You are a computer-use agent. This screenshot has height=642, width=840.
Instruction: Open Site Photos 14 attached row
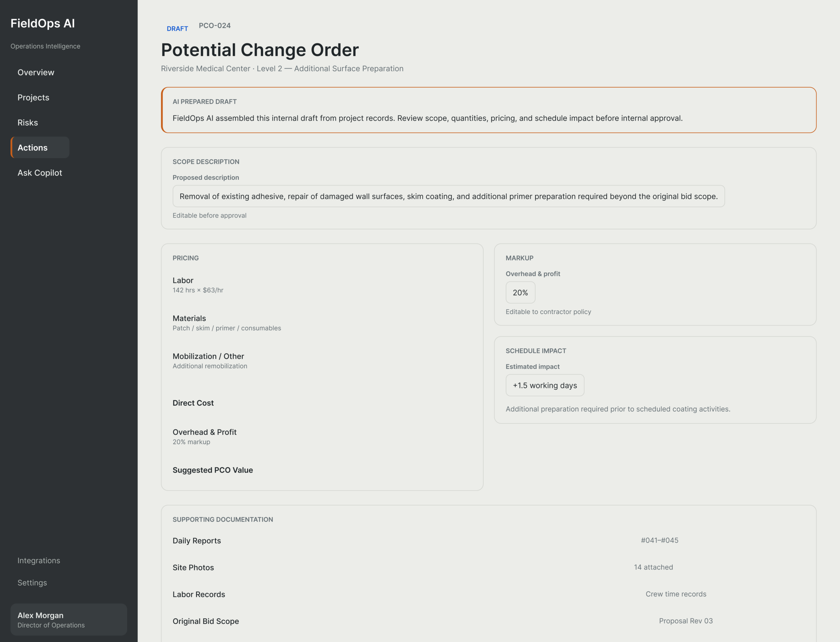[489, 567]
